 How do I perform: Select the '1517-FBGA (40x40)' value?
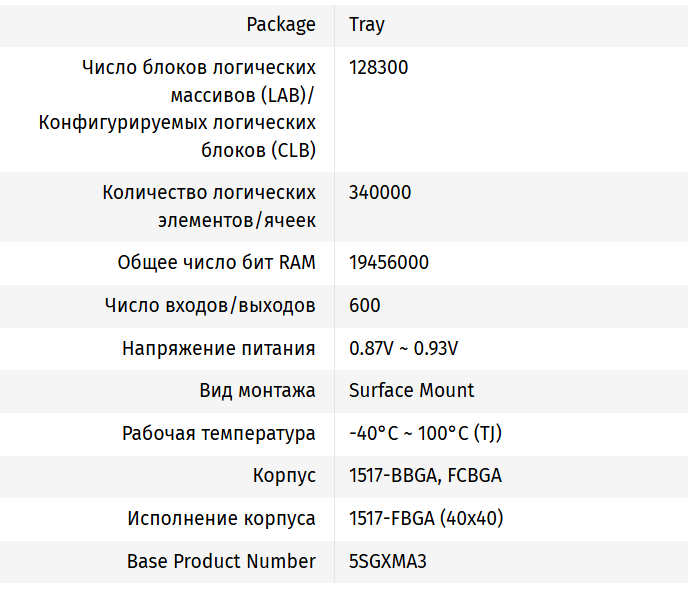point(425,518)
